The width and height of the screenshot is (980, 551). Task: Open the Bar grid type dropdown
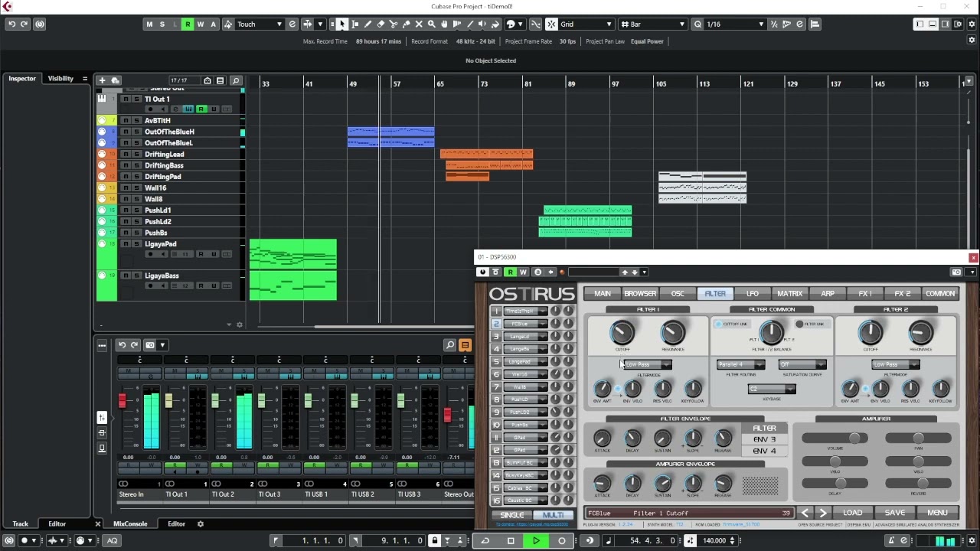tap(652, 24)
